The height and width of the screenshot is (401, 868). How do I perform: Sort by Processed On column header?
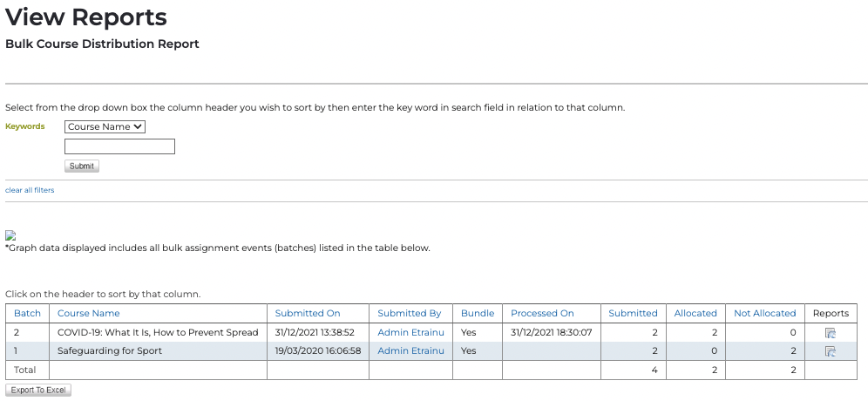542,313
